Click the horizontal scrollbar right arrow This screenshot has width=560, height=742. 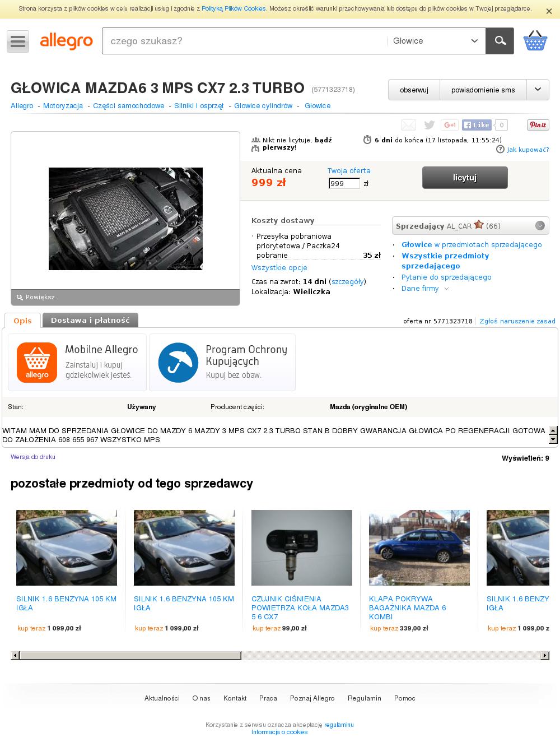click(x=544, y=656)
